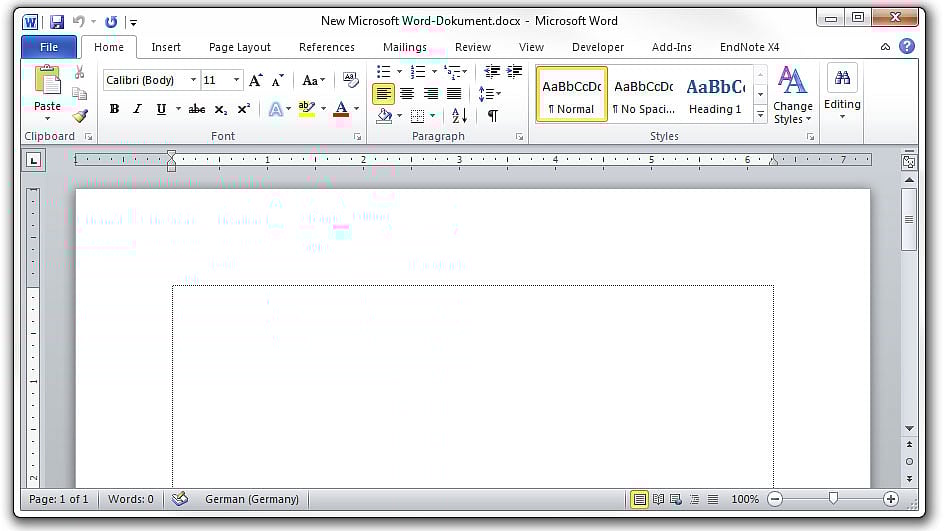Click German (Germany) language in status bar
944x531 pixels.
(x=251, y=499)
